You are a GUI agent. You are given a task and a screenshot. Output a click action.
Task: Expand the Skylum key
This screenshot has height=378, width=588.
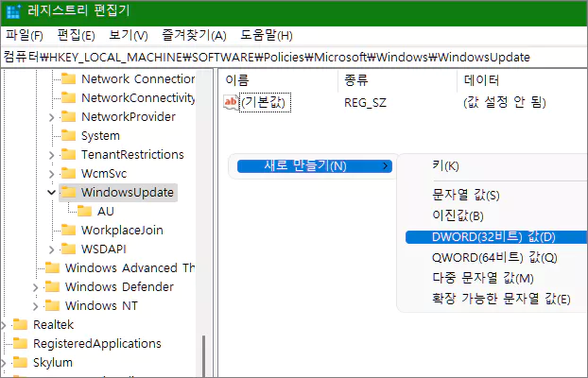pyautogui.click(x=4, y=363)
